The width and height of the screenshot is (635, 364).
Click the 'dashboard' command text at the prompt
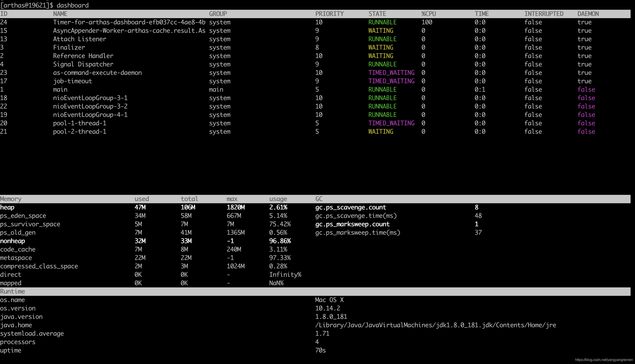(x=72, y=5)
